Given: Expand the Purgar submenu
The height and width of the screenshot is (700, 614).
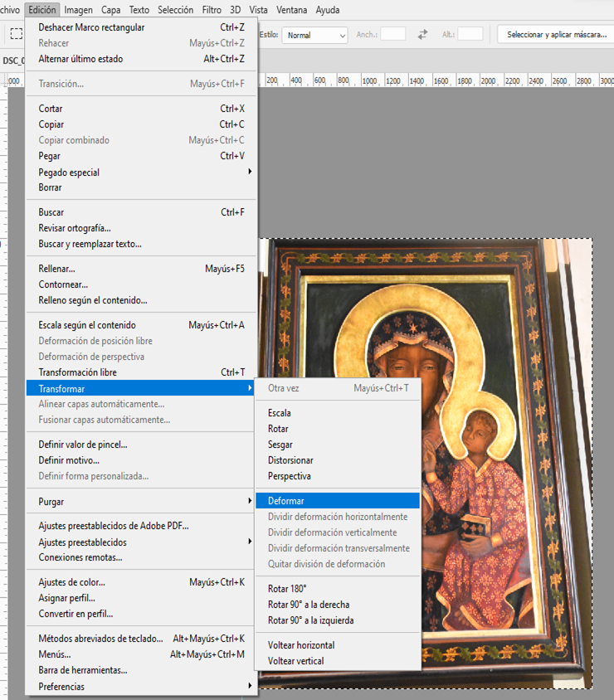Looking at the screenshot, I should point(142,501).
